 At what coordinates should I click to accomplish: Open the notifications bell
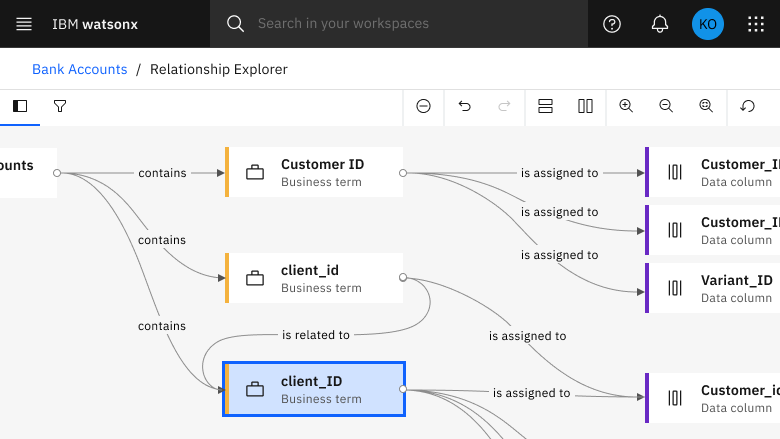660,24
